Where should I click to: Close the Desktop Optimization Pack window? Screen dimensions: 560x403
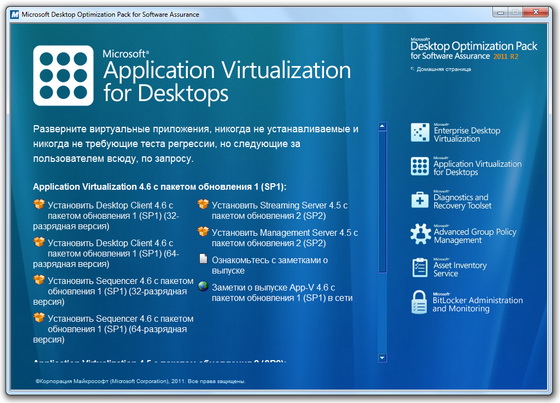pyautogui.click(x=535, y=13)
